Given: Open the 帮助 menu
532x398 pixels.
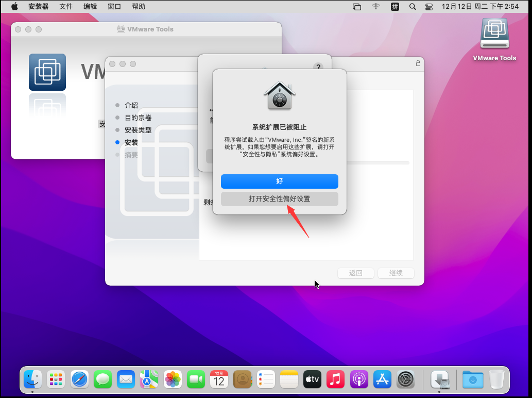Looking at the screenshot, I should click(139, 7).
